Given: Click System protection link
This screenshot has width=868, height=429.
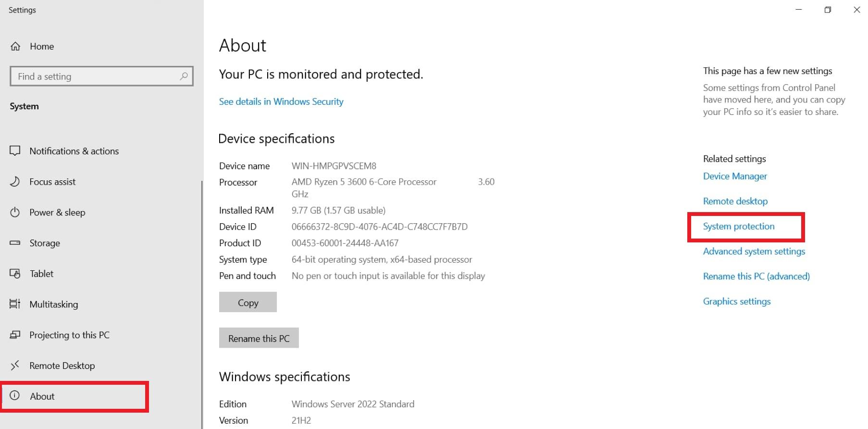Looking at the screenshot, I should coord(739,226).
